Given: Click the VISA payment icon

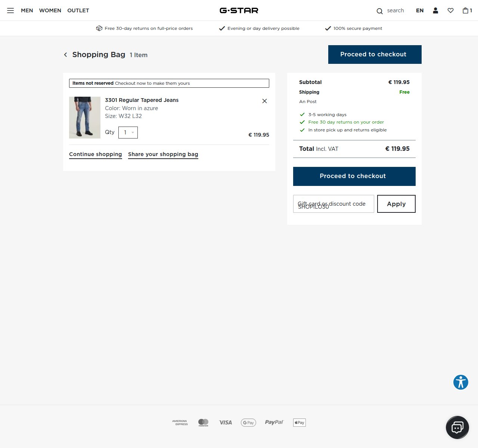Looking at the screenshot, I should [226, 423].
